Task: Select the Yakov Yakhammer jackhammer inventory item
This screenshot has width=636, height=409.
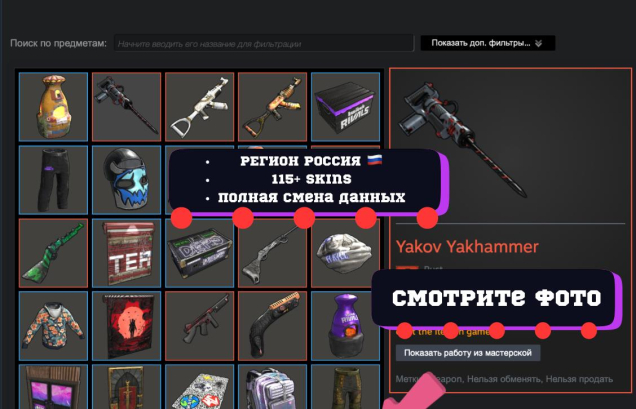Action: pos(126,107)
